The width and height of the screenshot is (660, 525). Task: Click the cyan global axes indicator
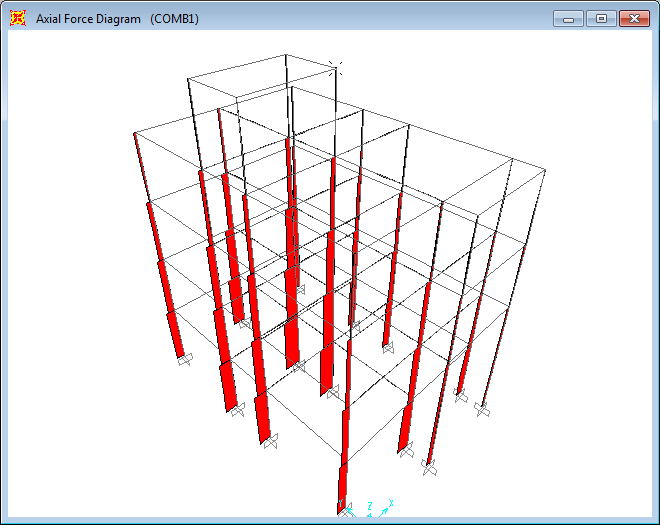[378, 510]
